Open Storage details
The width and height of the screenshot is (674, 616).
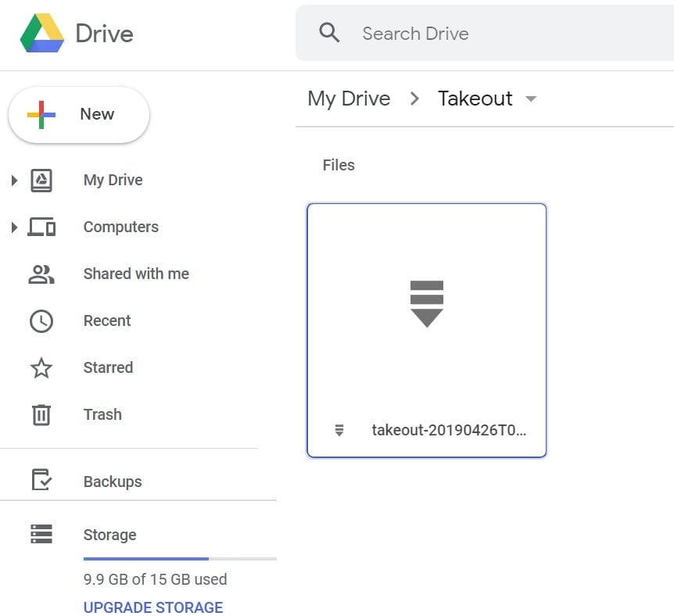pos(109,535)
